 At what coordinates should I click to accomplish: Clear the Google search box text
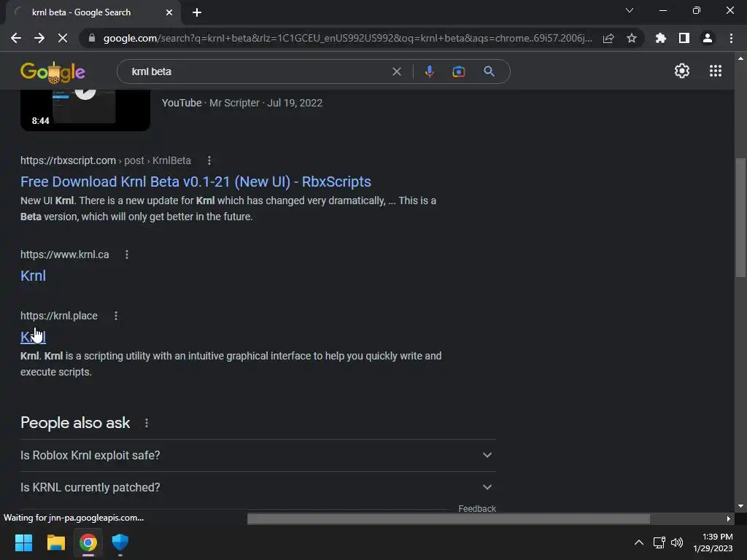tap(396, 71)
